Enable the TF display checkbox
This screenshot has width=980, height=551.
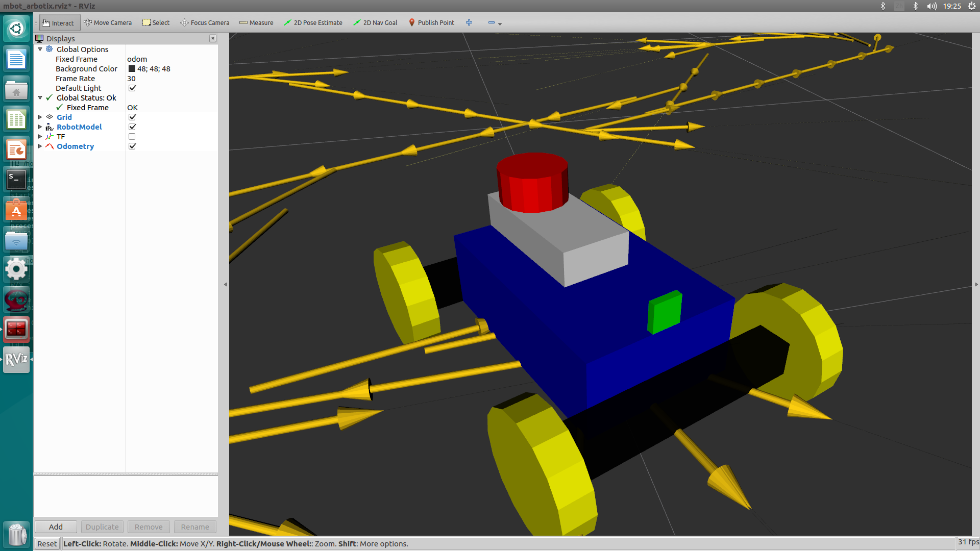click(132, 137)
